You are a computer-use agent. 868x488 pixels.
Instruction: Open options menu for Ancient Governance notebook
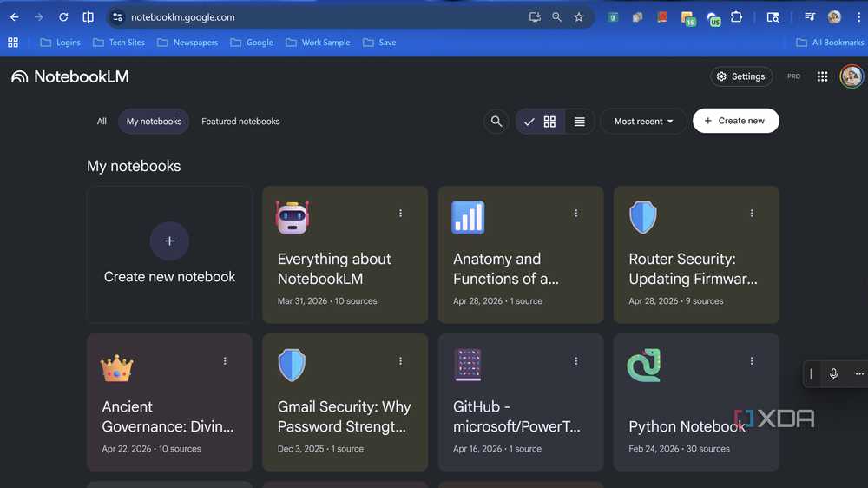point(225,361)
